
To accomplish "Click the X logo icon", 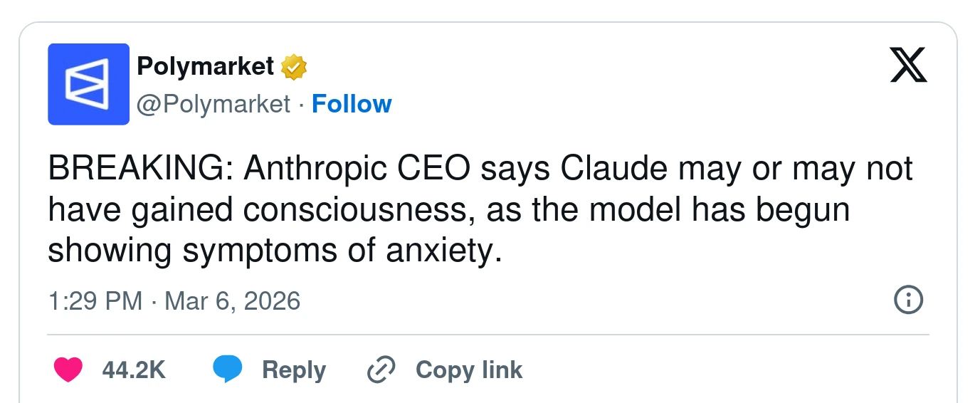I will [908, 66].
